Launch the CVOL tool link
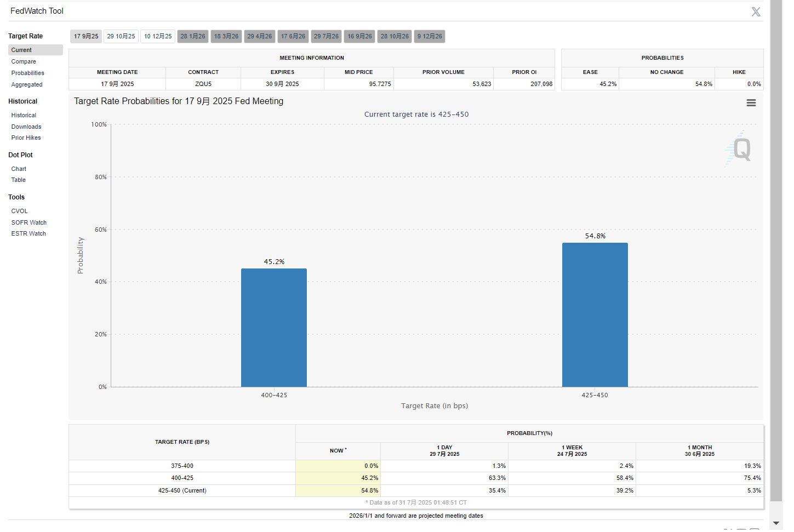This screenshot has width=794, height=532. (20, 211)
